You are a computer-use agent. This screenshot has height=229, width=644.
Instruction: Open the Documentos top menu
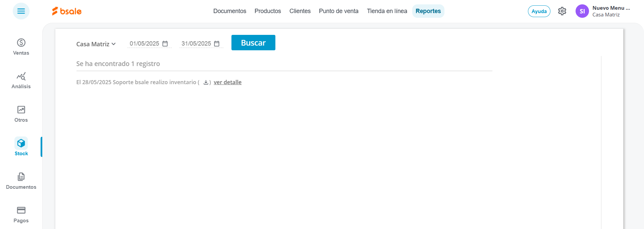[x=230, y=11]
